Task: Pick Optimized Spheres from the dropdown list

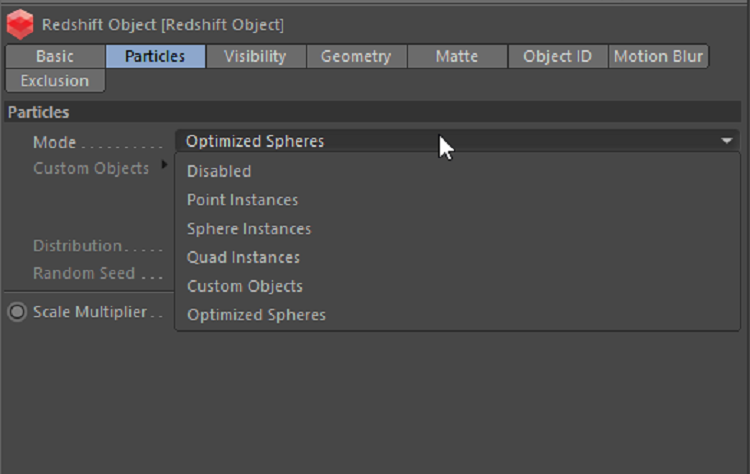Action: (256, 315)
